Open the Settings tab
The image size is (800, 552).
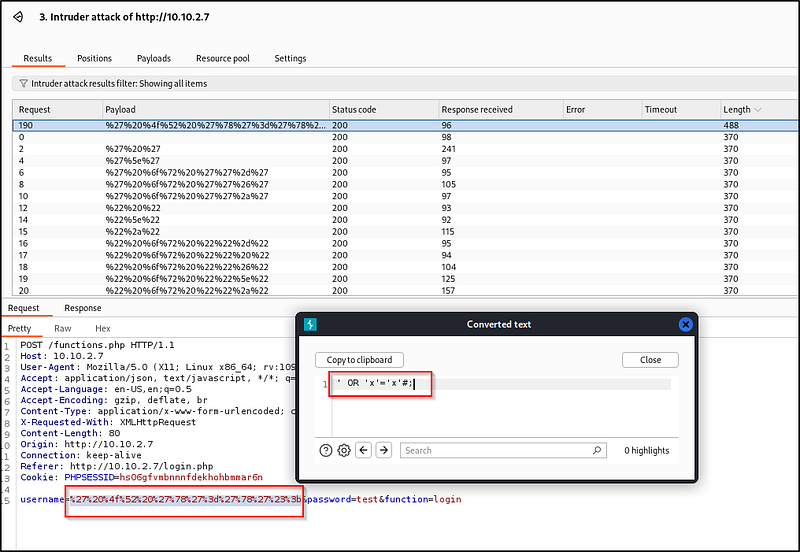290,58
